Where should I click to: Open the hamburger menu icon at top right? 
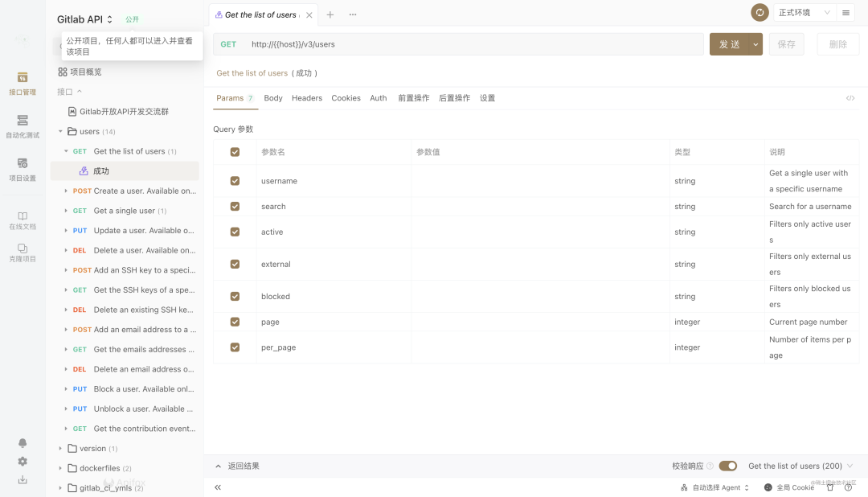(845, 12)
